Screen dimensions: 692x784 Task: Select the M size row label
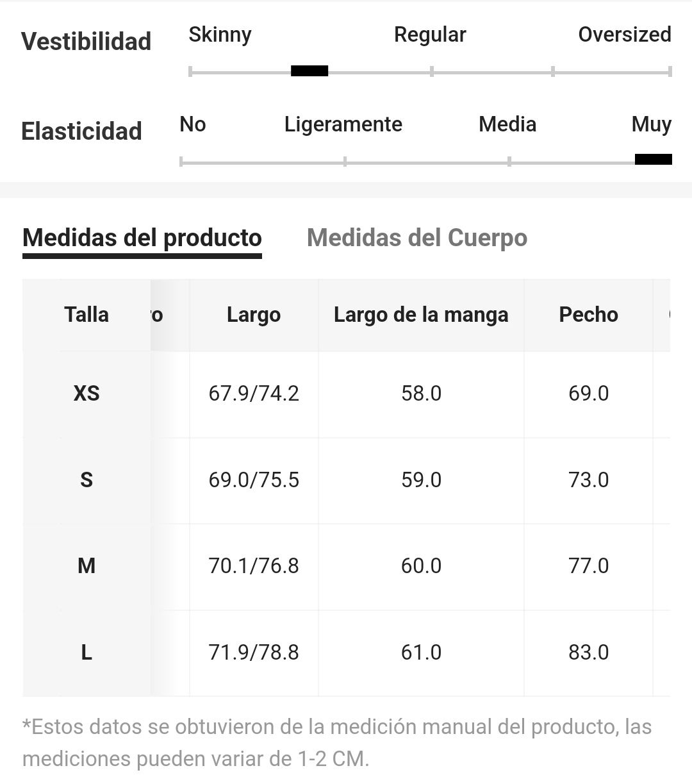point(86,566)
